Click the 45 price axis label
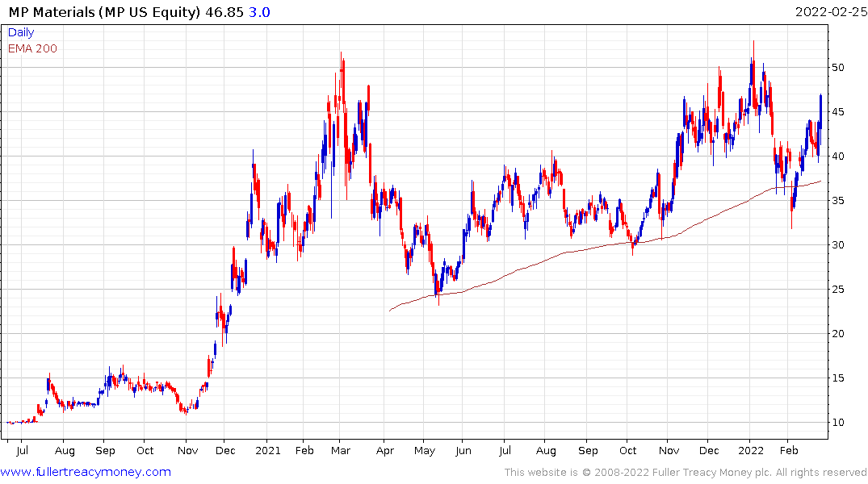 [x=837, y=112]
